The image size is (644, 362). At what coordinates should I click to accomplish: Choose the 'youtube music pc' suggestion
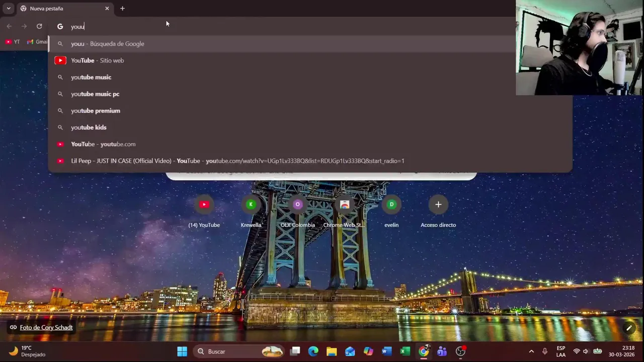(x=310, y=94)
